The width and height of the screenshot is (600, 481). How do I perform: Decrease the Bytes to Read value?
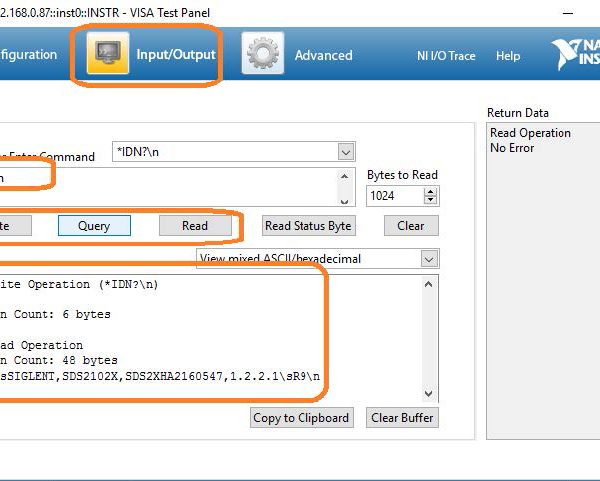click(x=430, y=201)
